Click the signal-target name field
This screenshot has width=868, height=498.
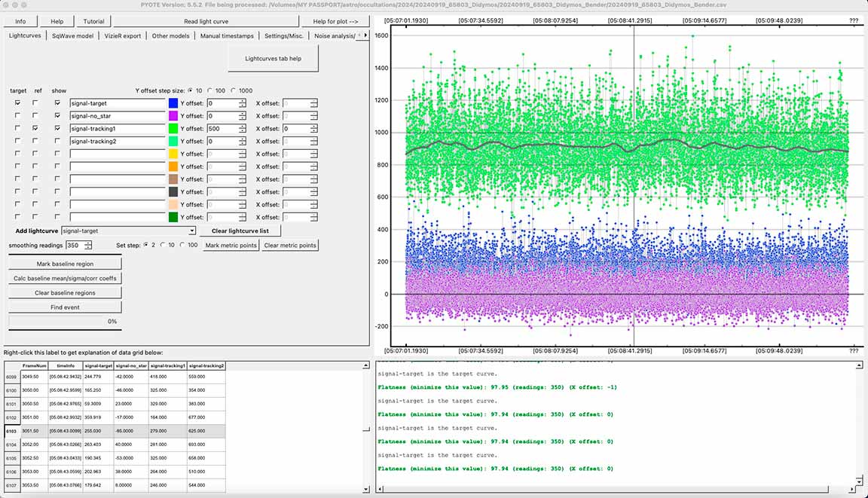point(118,103)
